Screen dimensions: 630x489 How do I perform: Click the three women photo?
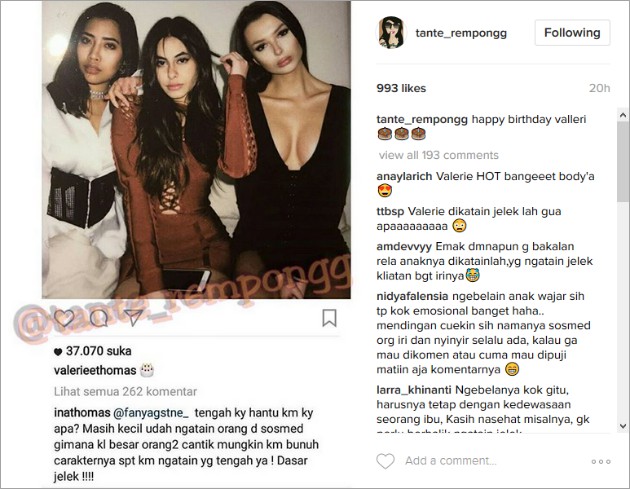point(196,149)
